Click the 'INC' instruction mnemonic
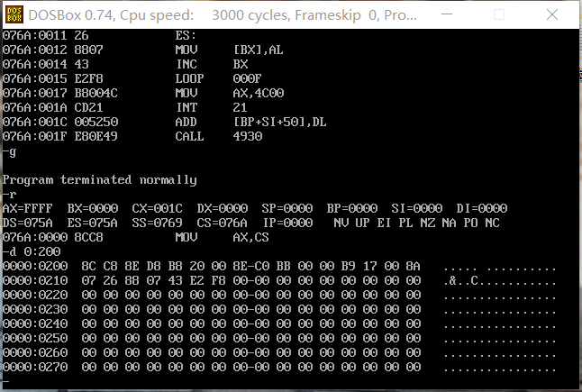The height and width of the screenshot is (392, 582). click(186, 64)
